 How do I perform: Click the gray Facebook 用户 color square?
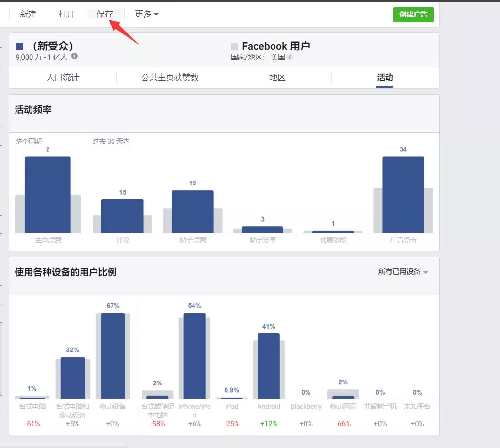point(234,46)
